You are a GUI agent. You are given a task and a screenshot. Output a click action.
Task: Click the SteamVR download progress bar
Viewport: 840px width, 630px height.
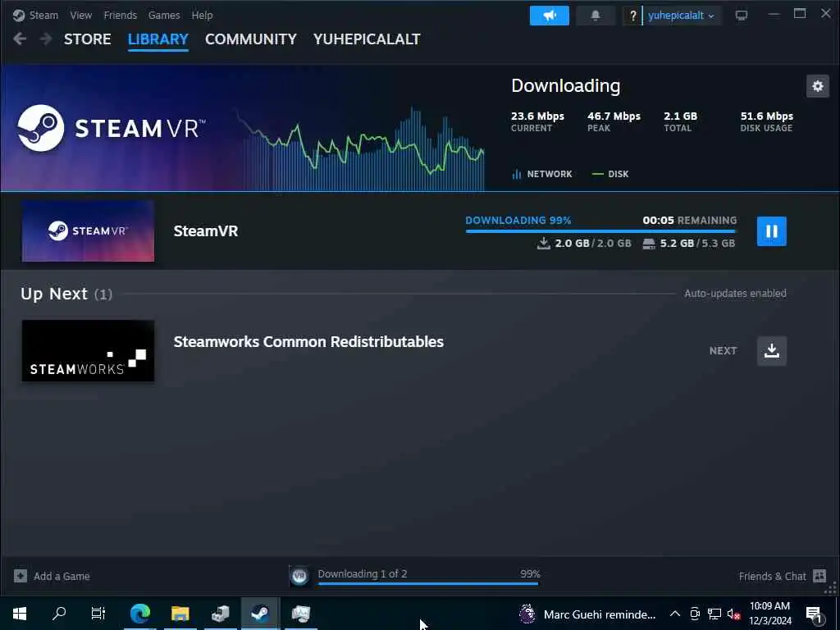tap(601, 231)
